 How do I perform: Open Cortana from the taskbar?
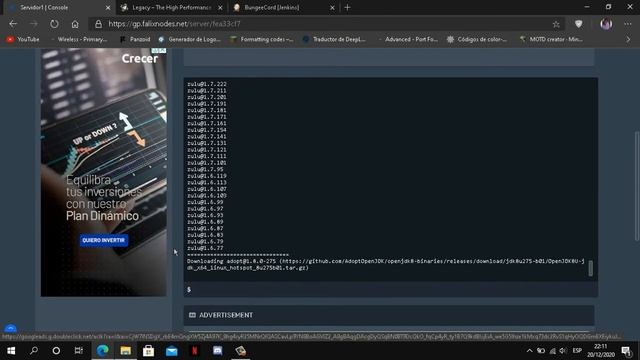click(56, 351)
